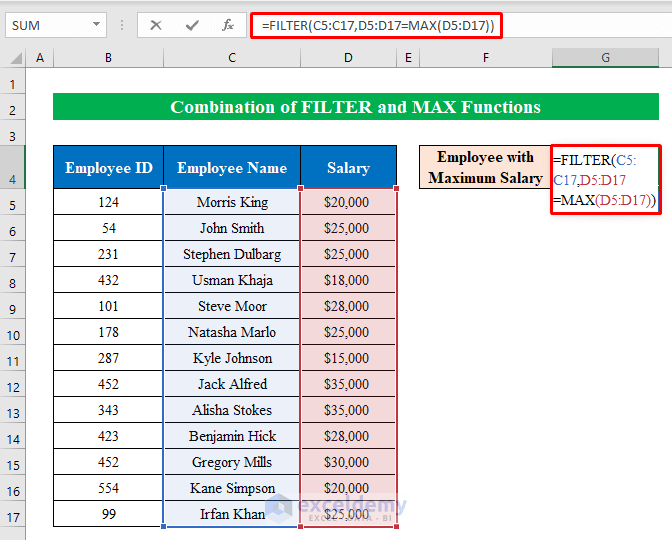Select the 'Kane Simpson' cell
The height and width of the screenshot is (540, 672).
(232, 488)
